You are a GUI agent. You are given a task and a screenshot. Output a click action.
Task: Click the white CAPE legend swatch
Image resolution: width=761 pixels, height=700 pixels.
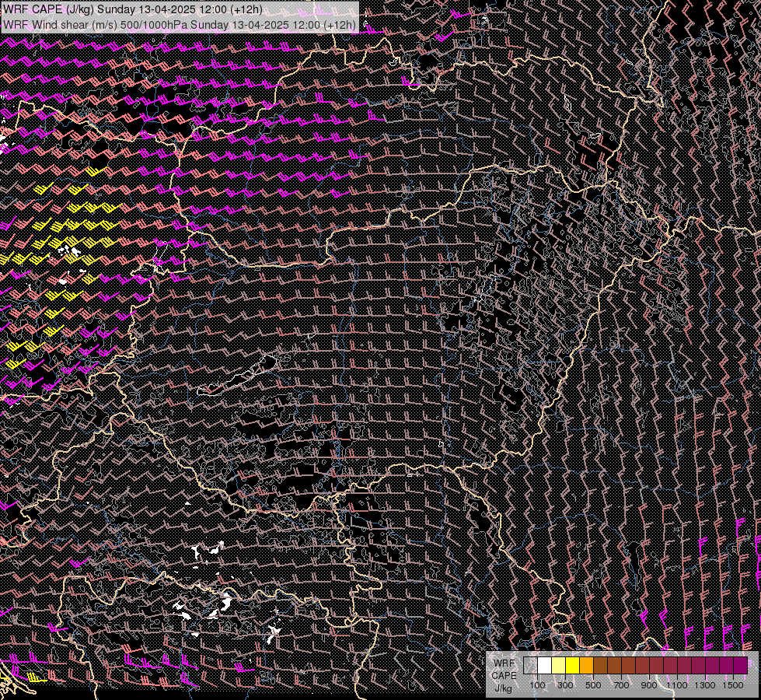(x=545, y=666)
